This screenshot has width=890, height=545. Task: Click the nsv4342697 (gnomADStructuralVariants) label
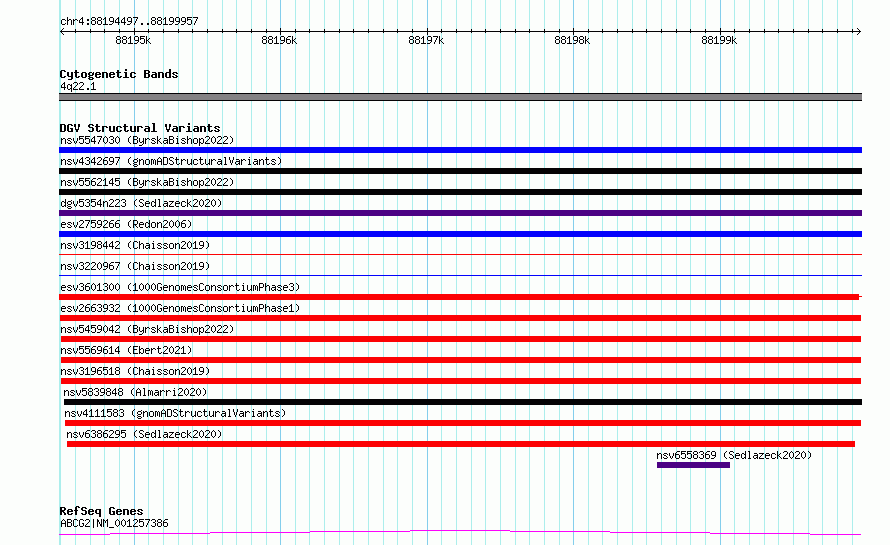click(x=171, y=161)
